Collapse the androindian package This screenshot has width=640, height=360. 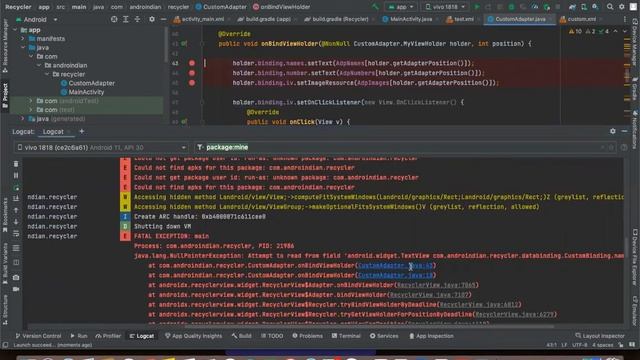[x=39, y=65]
